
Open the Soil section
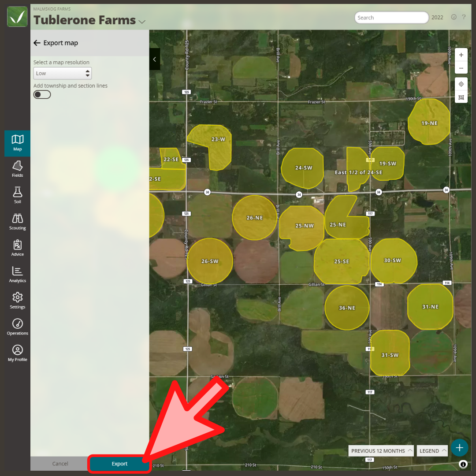click(17, 196)
